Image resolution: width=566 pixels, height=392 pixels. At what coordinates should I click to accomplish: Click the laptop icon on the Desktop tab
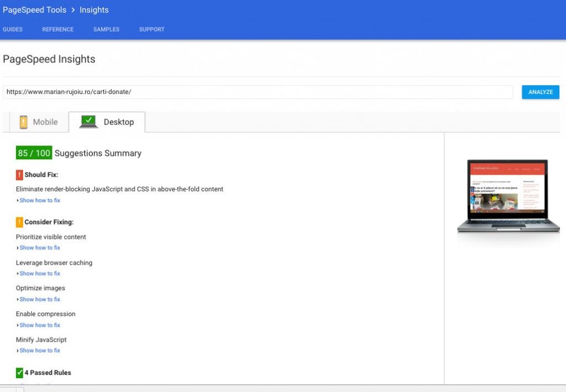(x=88, y=121)
